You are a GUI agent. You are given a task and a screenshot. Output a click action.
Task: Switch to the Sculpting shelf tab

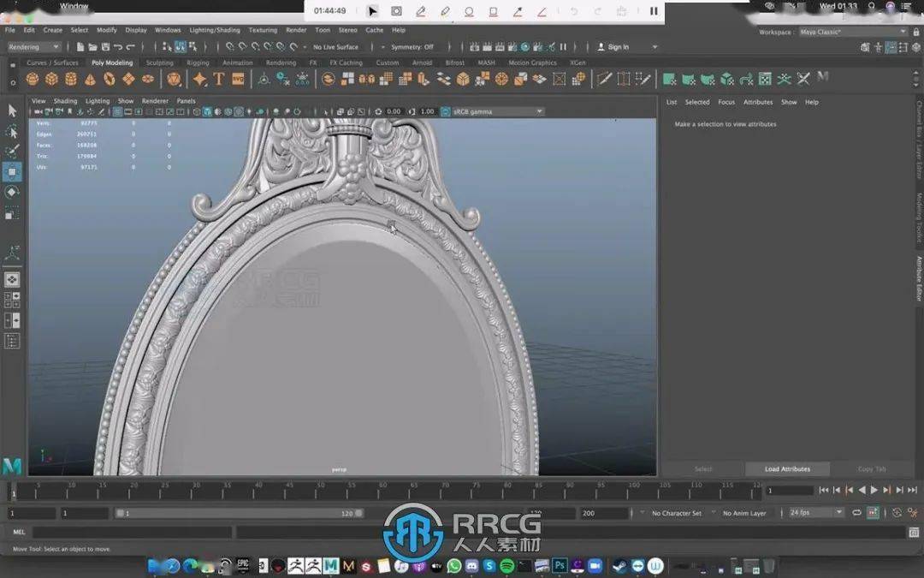(x=159, y=63)
